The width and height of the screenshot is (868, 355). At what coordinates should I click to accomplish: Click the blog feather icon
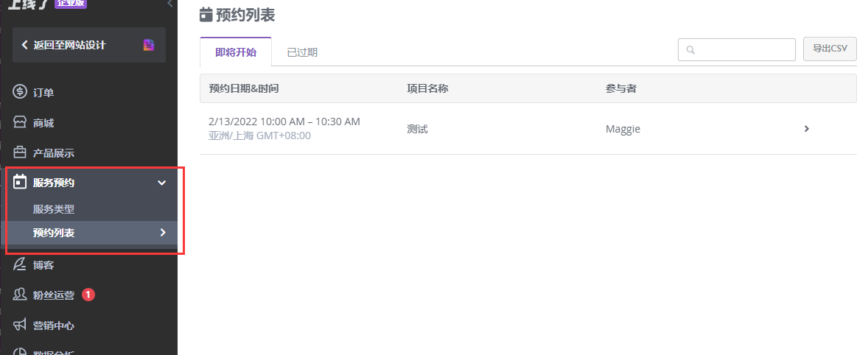coord(20,264)
